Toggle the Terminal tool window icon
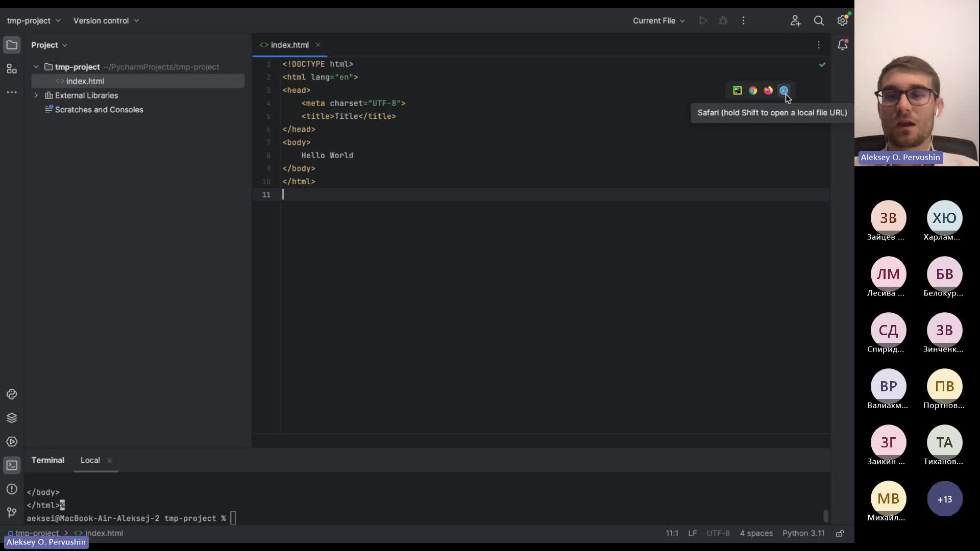Viewport: 980px width, 551px height. pos(12,465)
